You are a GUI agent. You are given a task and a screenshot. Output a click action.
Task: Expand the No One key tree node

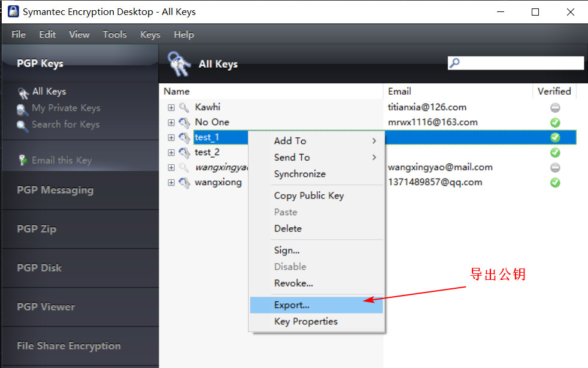tap(171, 123)
